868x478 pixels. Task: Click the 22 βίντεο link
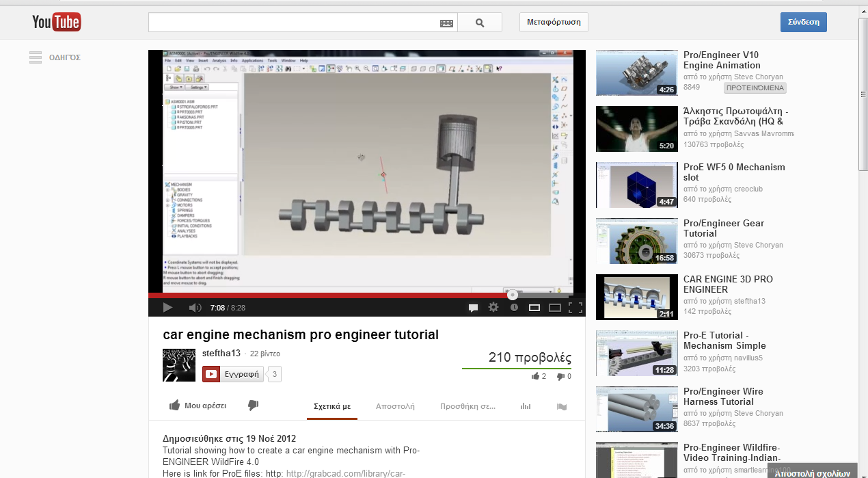point(265,354)
